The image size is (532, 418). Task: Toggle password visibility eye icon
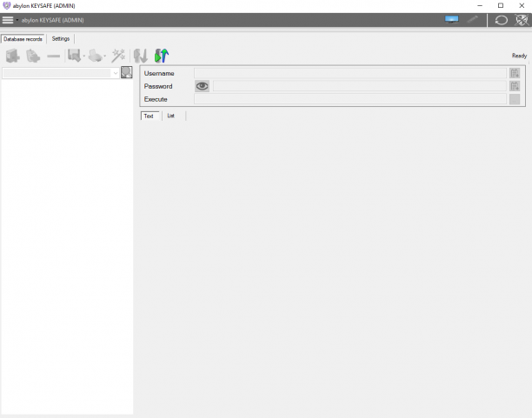203,86
